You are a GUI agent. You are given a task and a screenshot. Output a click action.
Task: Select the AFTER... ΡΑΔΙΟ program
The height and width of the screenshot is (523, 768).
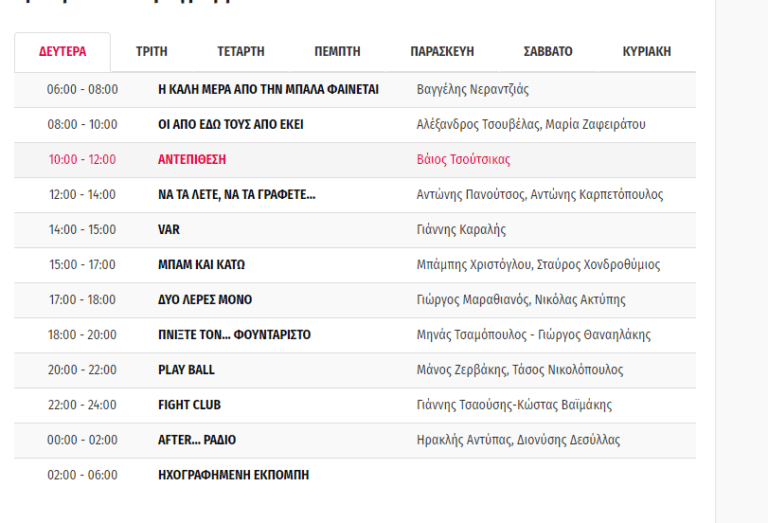tap(197, 440)
